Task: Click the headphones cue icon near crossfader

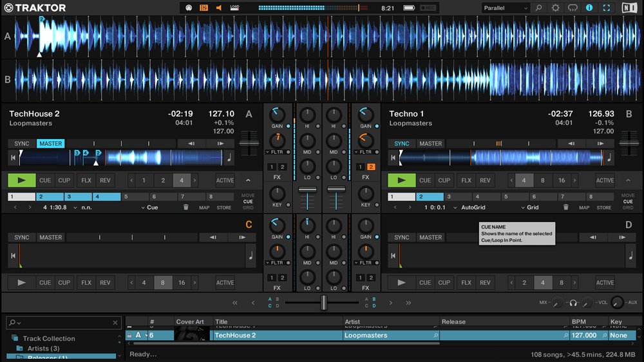Action: pyautogui.click(x=573, y=303)
